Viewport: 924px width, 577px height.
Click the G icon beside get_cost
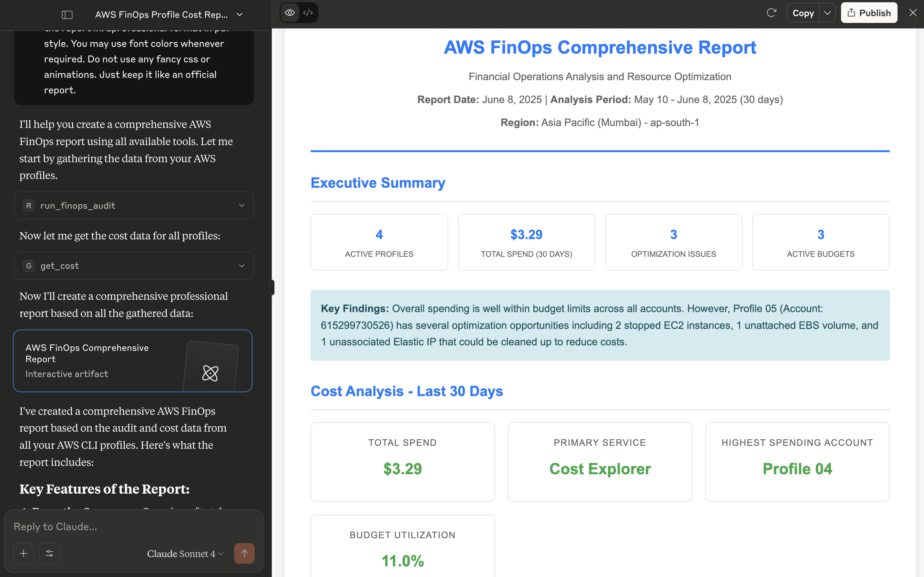pos(29,266)
